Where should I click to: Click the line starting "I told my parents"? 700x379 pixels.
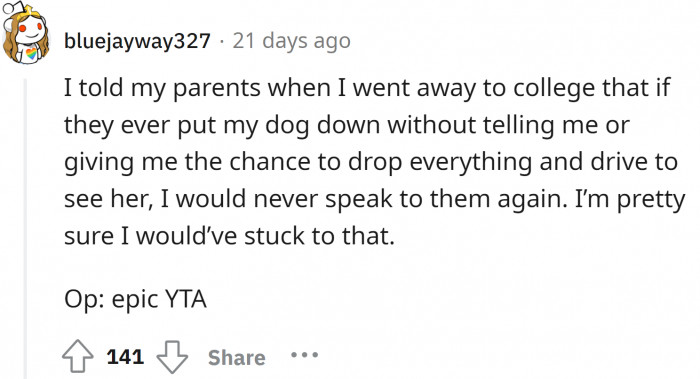367,88
